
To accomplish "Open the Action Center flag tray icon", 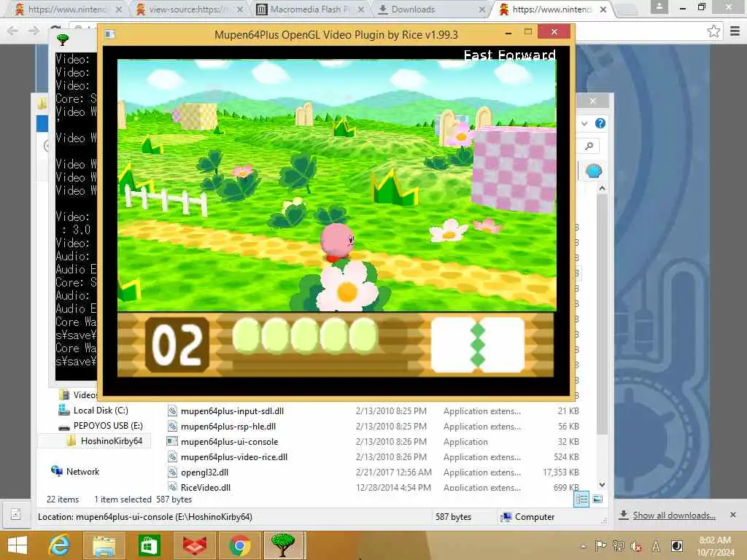I will (x=601, y=545).
